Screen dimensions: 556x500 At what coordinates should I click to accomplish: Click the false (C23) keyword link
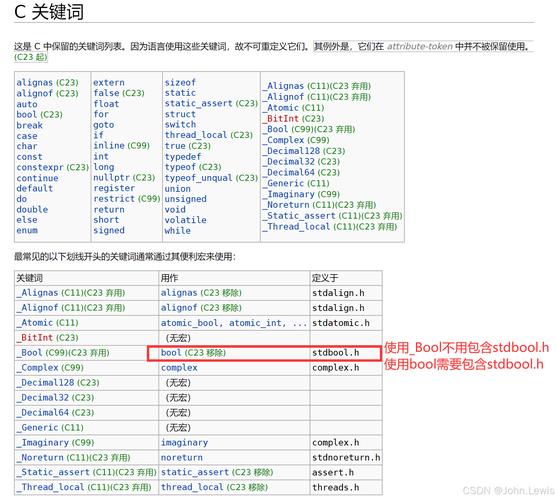(x=118, y=93)
